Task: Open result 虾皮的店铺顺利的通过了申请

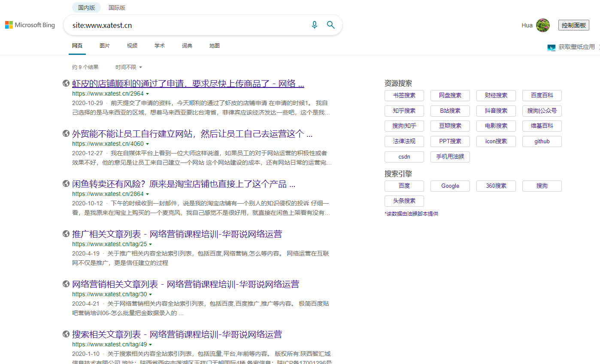Action: coord(188,84)
